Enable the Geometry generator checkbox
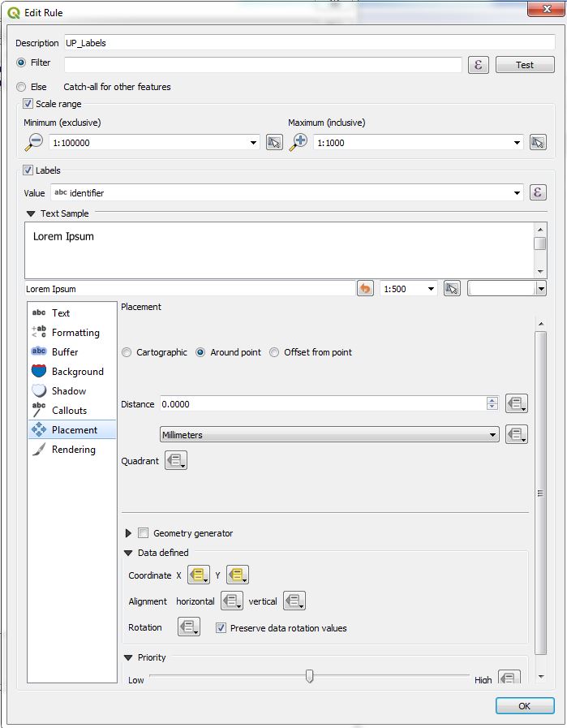 click(144, 533)
